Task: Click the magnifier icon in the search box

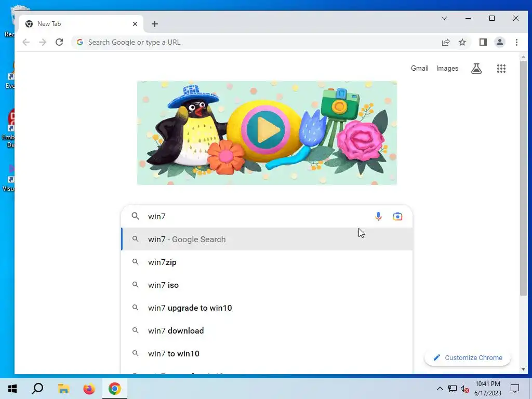Action: click(x=136, y=216)
